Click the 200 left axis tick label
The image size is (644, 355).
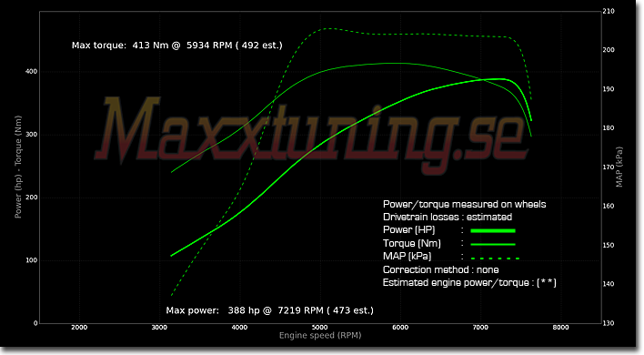[31, 198]
